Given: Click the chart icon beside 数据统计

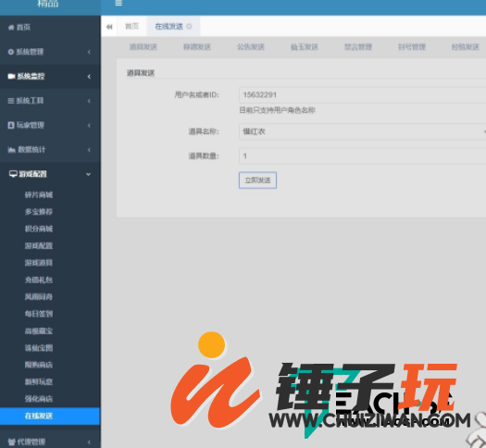Looking at the screenshot, I should click(12, 150).
